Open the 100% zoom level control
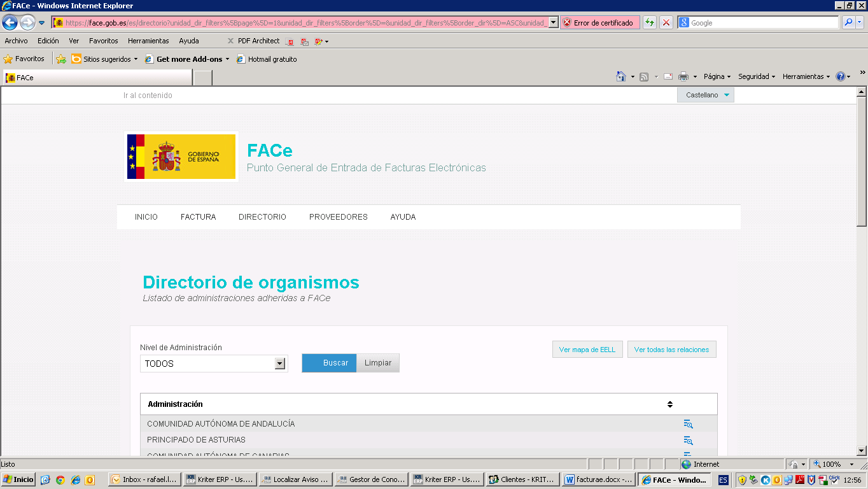868x489 pixels. pyautogui.click(x=834, y=464)
